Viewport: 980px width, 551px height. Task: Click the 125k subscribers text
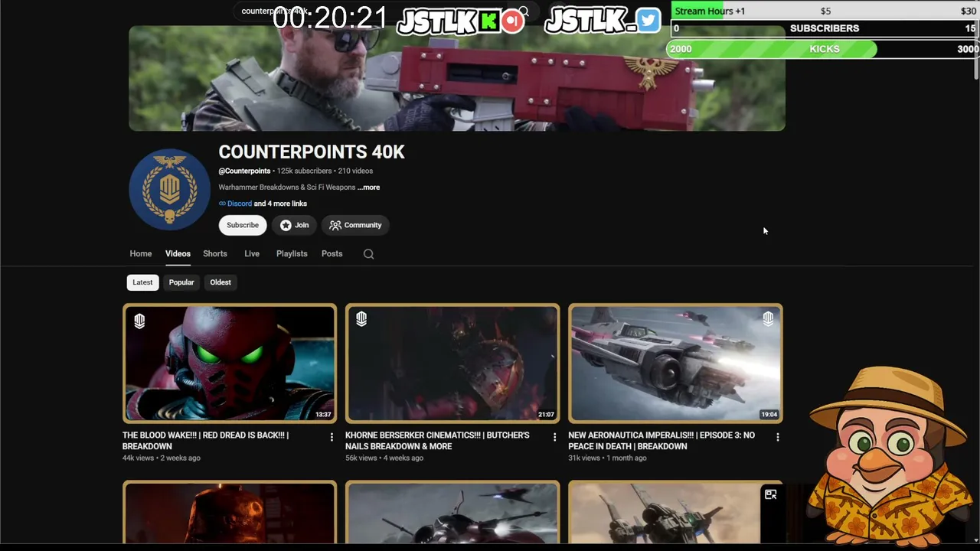pos(304,171)
